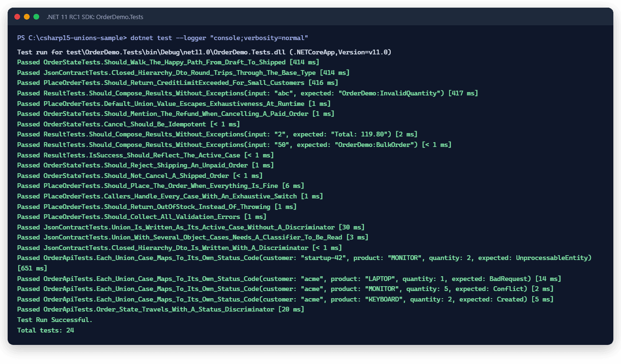The image size is (621, 364).
Task: Click the red close window dot
Action: (17, 17)
